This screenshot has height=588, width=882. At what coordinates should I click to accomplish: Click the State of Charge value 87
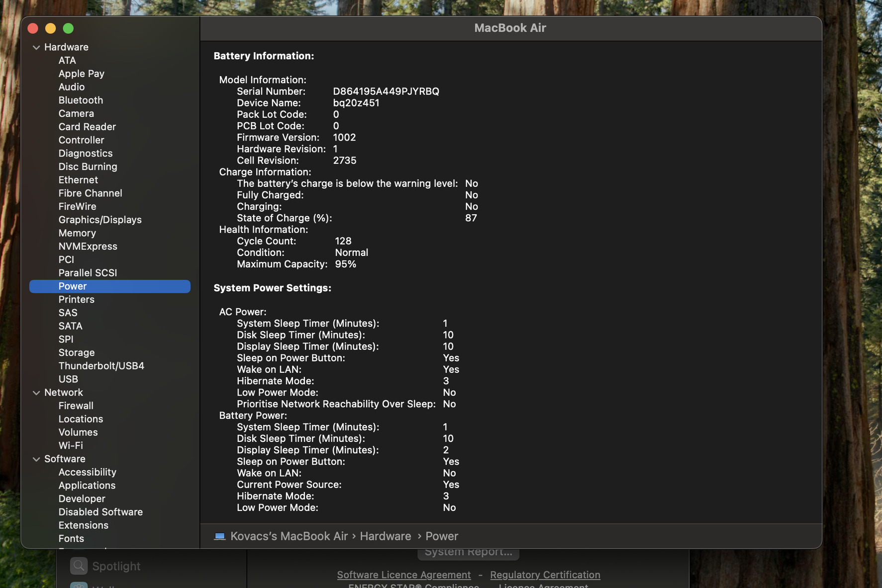coord(471,218)
